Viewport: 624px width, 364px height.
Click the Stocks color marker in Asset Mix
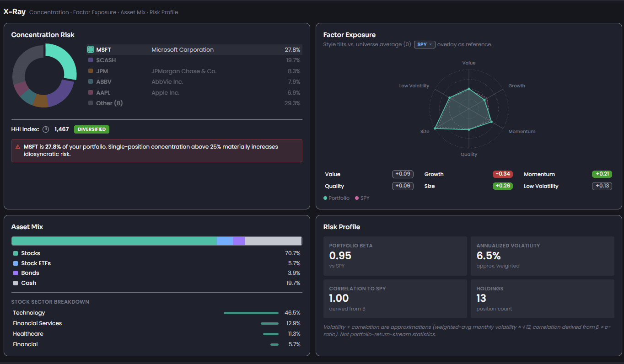click(x=16, y=253)
